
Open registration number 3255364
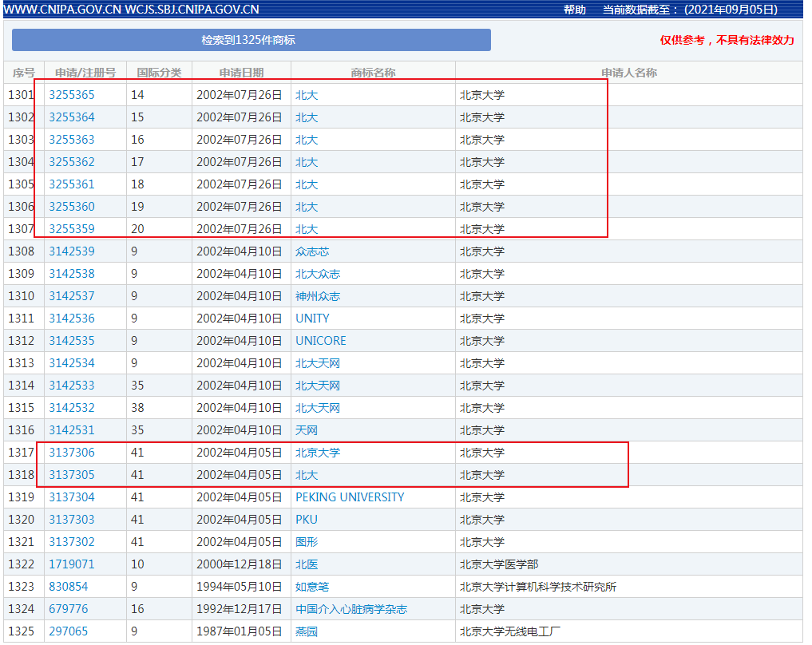coord(72,117)
